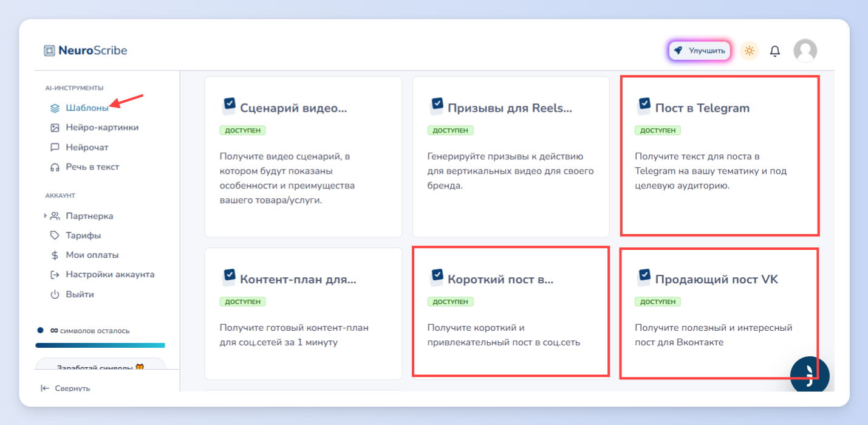The width and height of the screenshot is (868, 425).
Task: Click the Пост в Telegram card icon
Action: (x=644, y=106)
